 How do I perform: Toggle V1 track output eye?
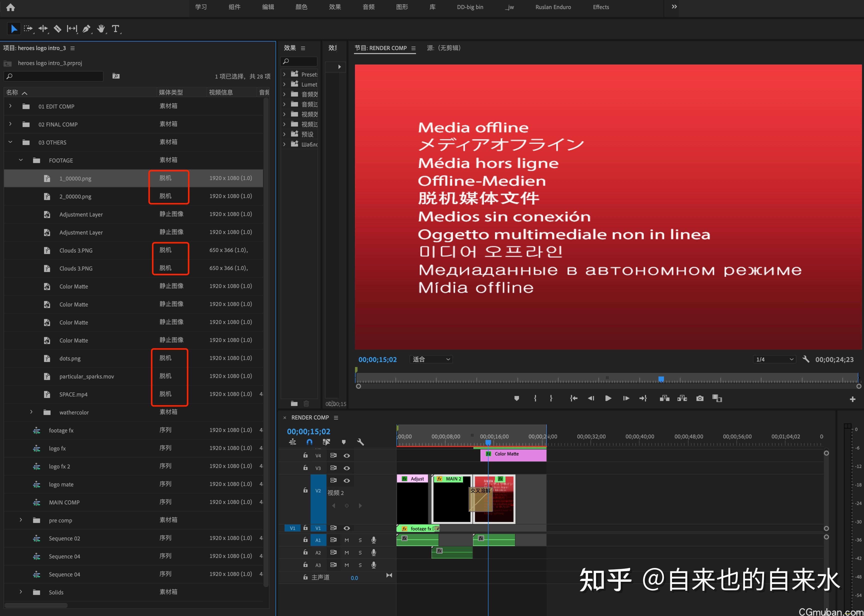point(347,528)
